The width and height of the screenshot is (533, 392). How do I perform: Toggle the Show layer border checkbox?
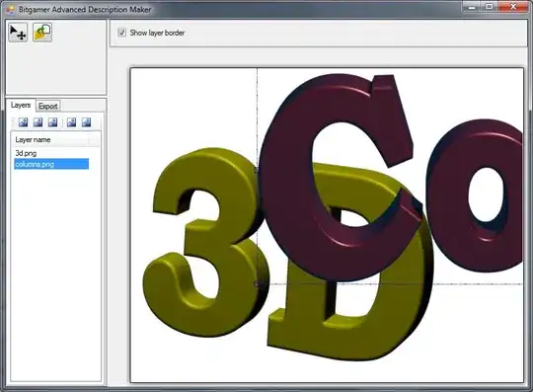coord(121,33)
